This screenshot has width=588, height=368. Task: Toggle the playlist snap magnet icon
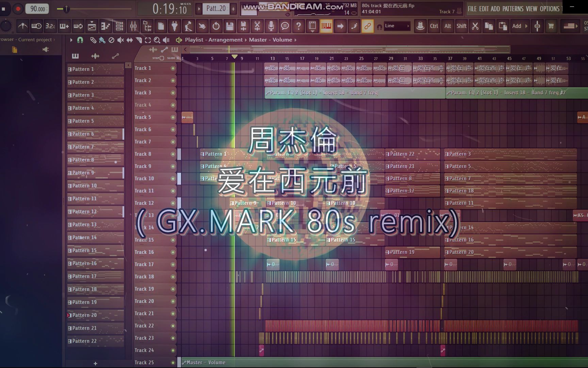(x=80, y=40)
